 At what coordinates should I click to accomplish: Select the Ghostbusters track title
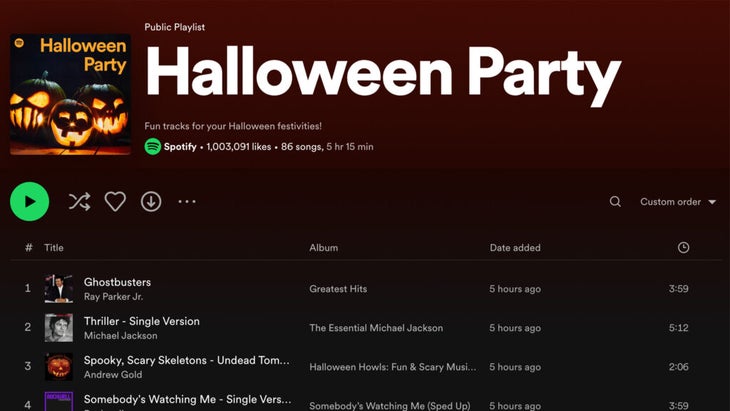[117, 282]
